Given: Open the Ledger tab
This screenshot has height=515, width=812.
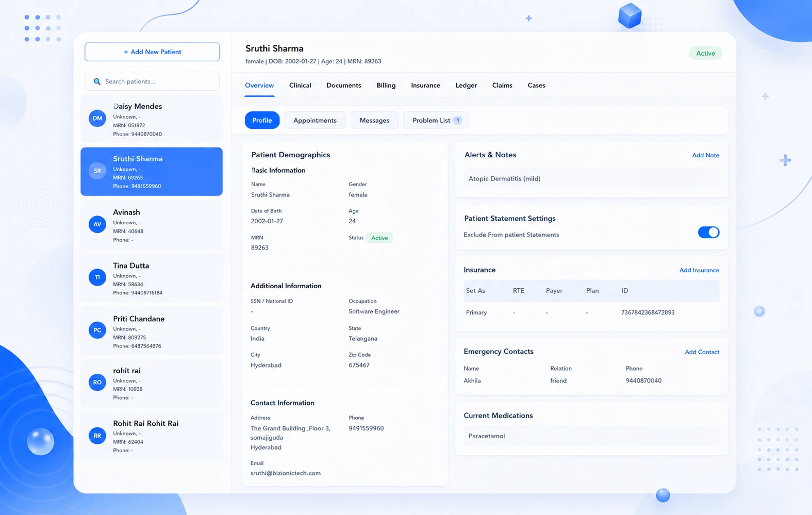Looking at the screenshot, I should pyautogui.click(x=466, y=86).
